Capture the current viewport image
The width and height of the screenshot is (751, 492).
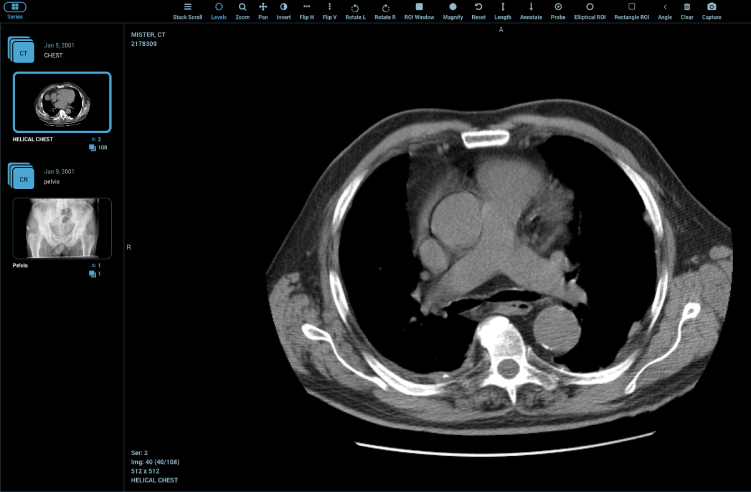click(x=711, y=10)
